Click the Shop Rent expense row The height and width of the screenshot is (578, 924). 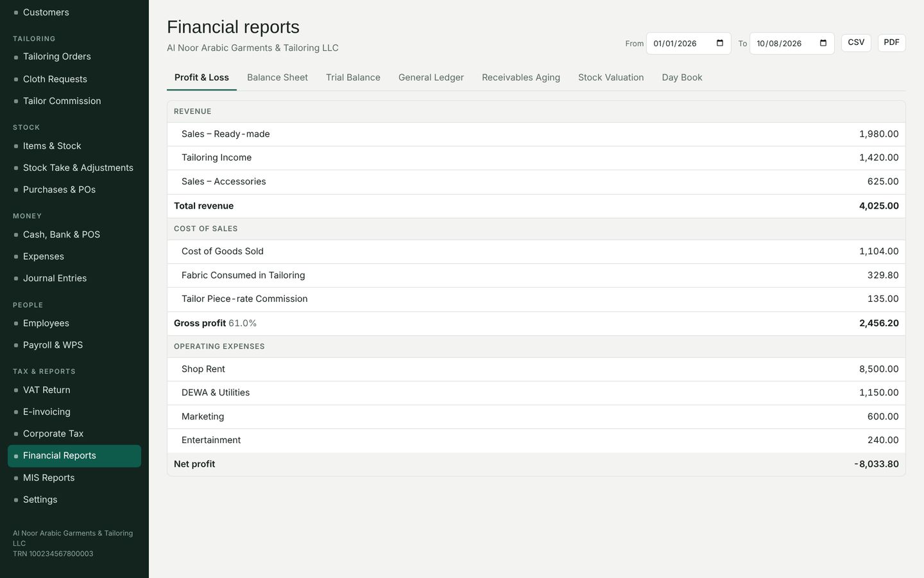click(536, 369)
